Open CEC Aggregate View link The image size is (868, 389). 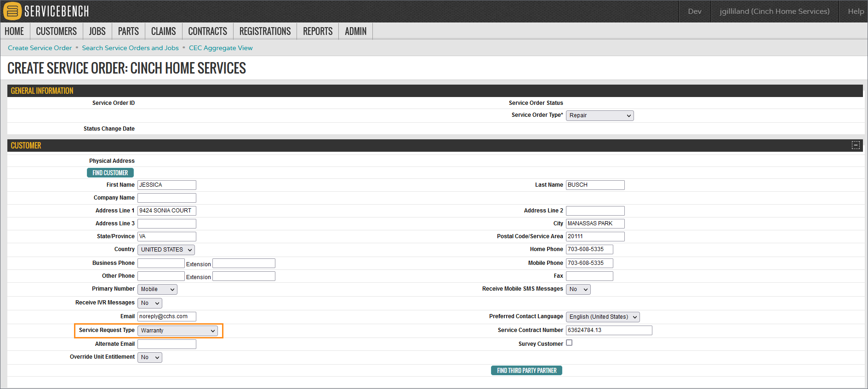(221, 48)
